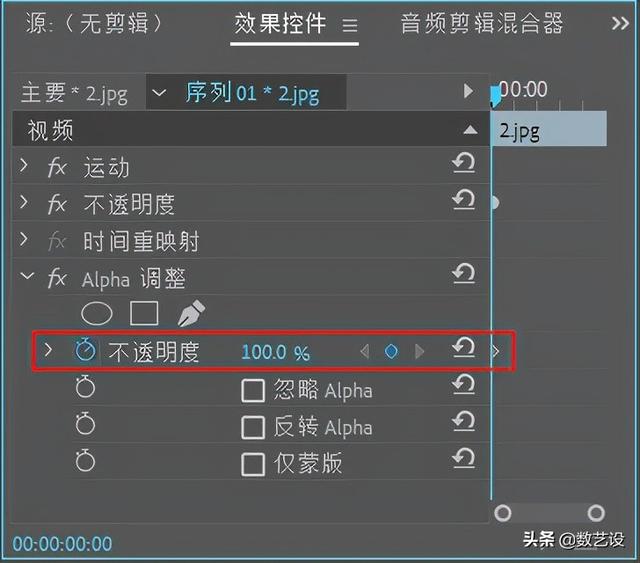
Task: Check the 反转 Alpha option
Action: (x=253, y=427)
